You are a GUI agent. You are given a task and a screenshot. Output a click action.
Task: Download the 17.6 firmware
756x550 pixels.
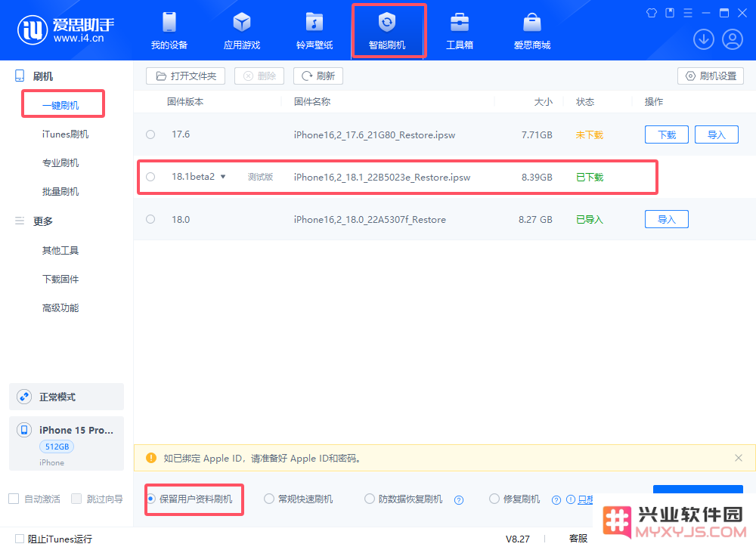[x=667, y=134]
